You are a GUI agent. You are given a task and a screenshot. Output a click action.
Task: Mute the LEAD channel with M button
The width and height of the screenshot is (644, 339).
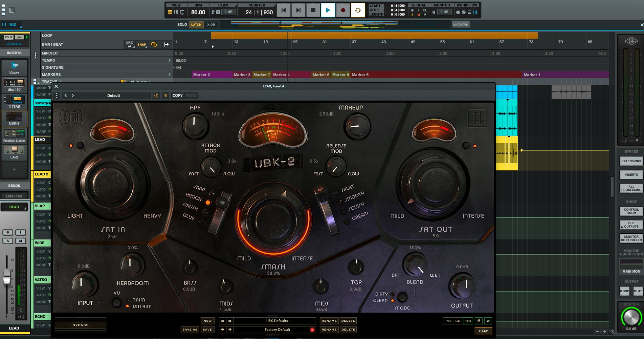click(20, 241)
